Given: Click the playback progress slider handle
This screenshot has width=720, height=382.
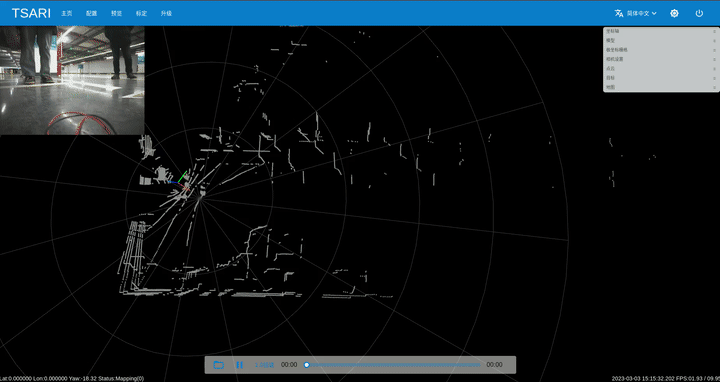Looking at the screenshot, I should click(x=307, y=365).
